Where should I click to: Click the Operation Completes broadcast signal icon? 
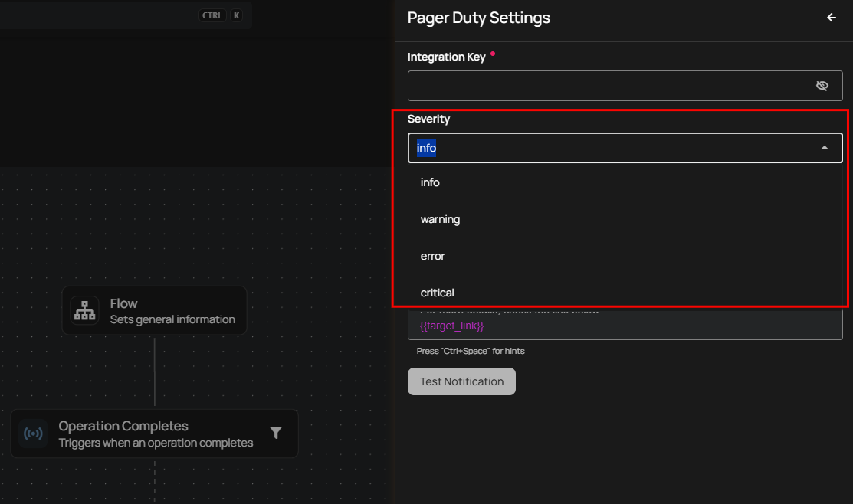33,434
